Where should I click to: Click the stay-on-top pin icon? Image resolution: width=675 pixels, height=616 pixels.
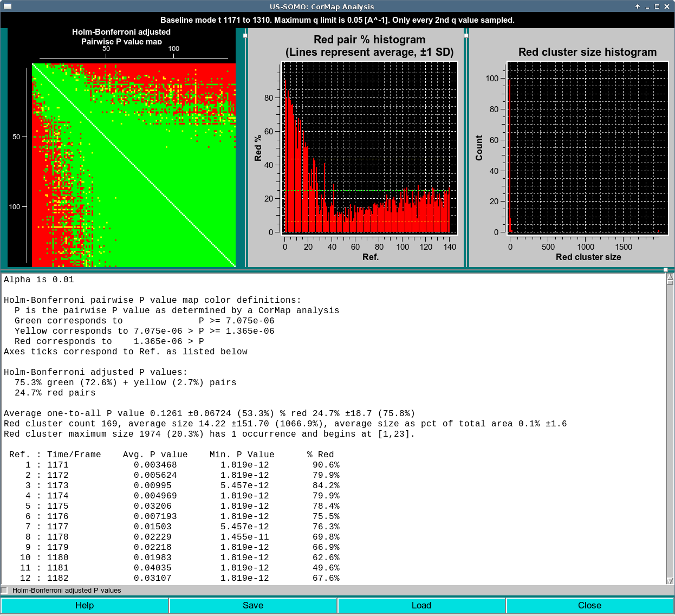click(637, 7)
